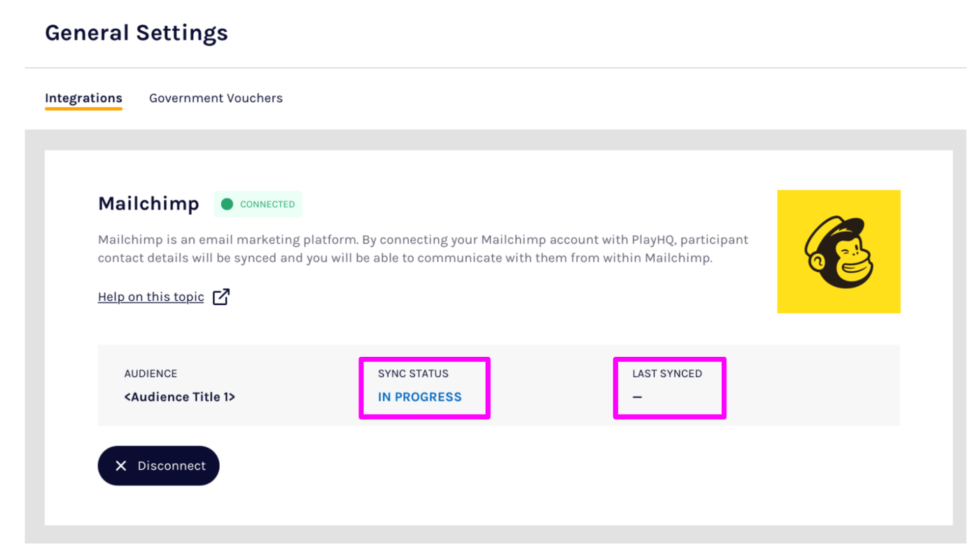Click the Mailchimp monkey logo

pos(839,252)
